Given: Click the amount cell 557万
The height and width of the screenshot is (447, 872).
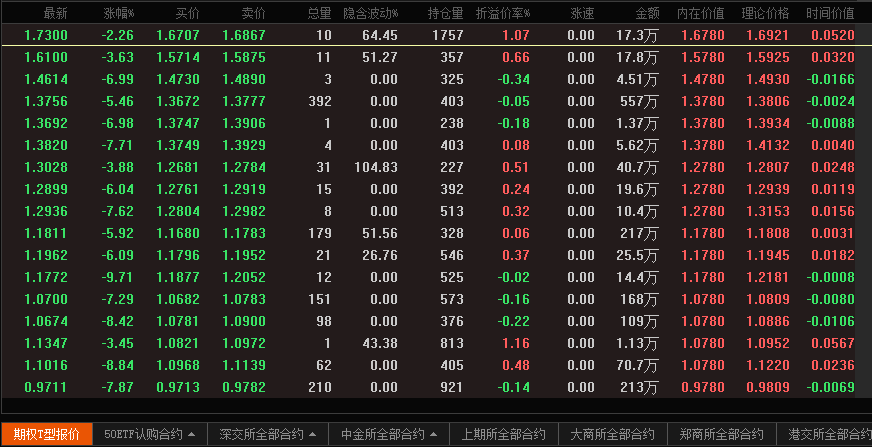Looking at the screenshot, I should [639, 101].
